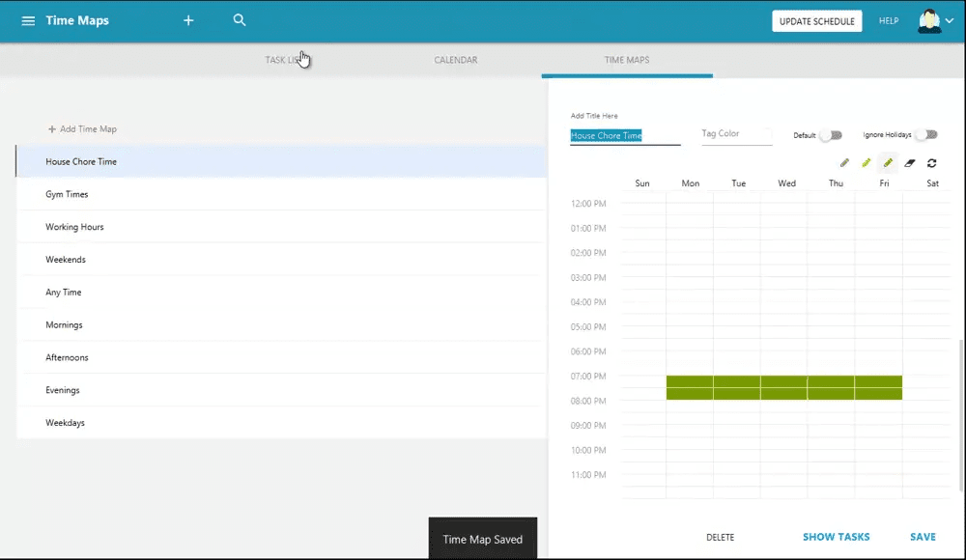Click the circular arrows reset icon
This screenshot has height=560, width=966.
tap(931, 163)
